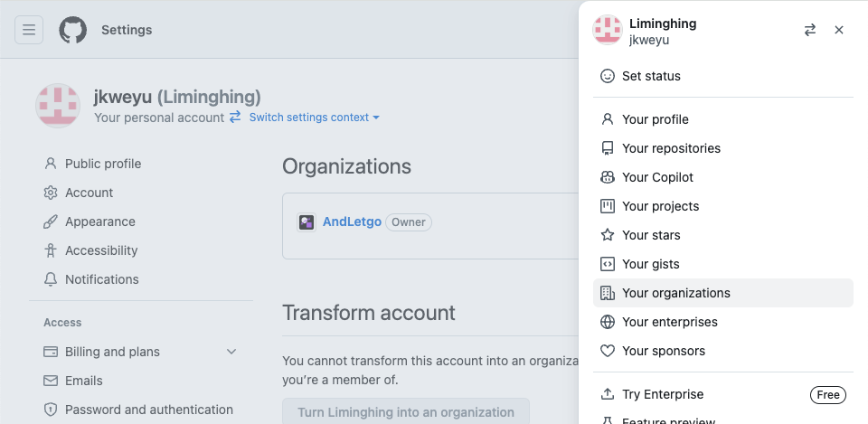Screen dimensions: 868x424
Task: Click the person icon beside Your profile
Action: pos(608,119)
